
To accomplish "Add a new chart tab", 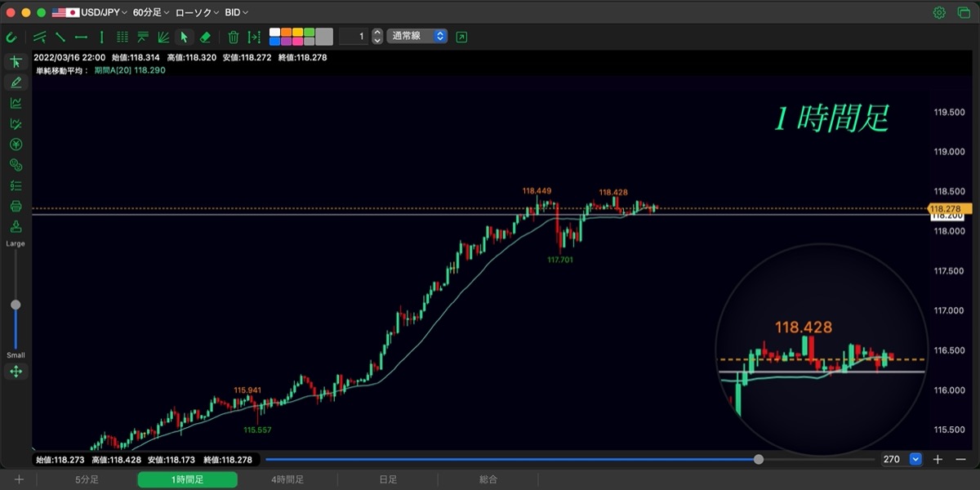I will [19, 480].
